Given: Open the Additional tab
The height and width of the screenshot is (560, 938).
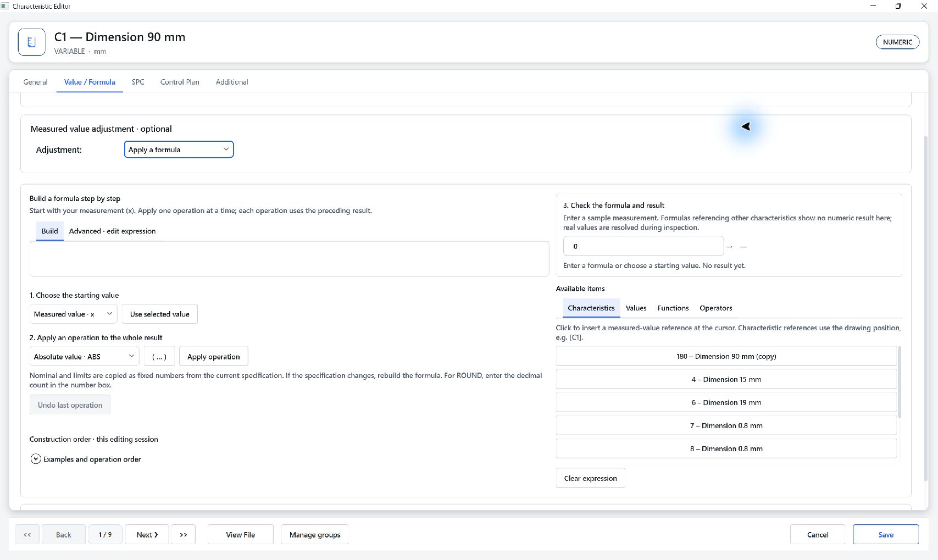Looking at the screenshot, I should tap(232, 82).
